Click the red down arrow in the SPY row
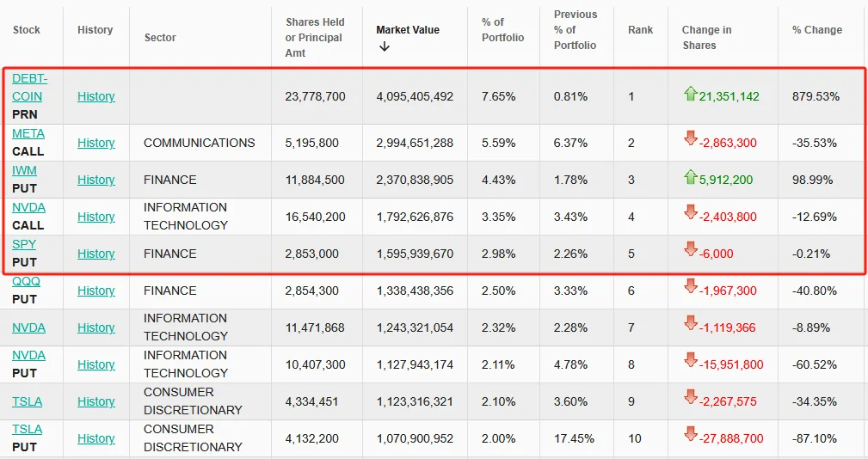Screen dimensions: 868x459 689,250
